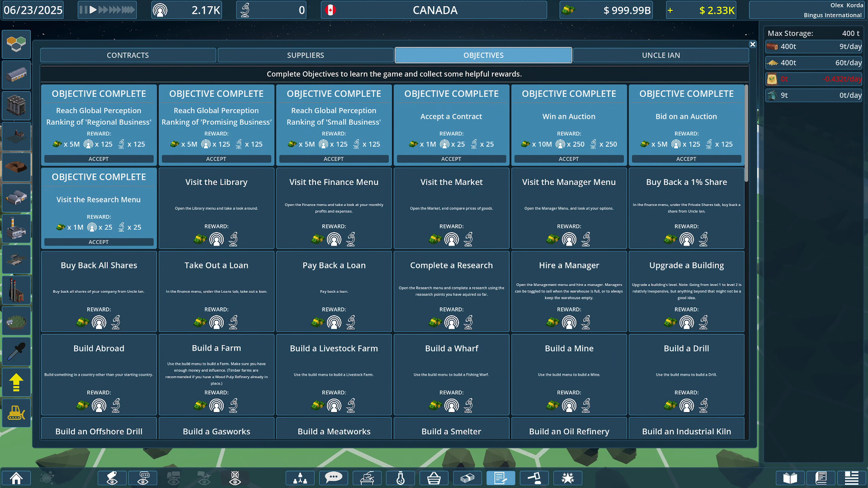This screenshot has height=488, width=868.
Task: Open the Research flask menu in bottom toolbar
Action: [400, 478]
